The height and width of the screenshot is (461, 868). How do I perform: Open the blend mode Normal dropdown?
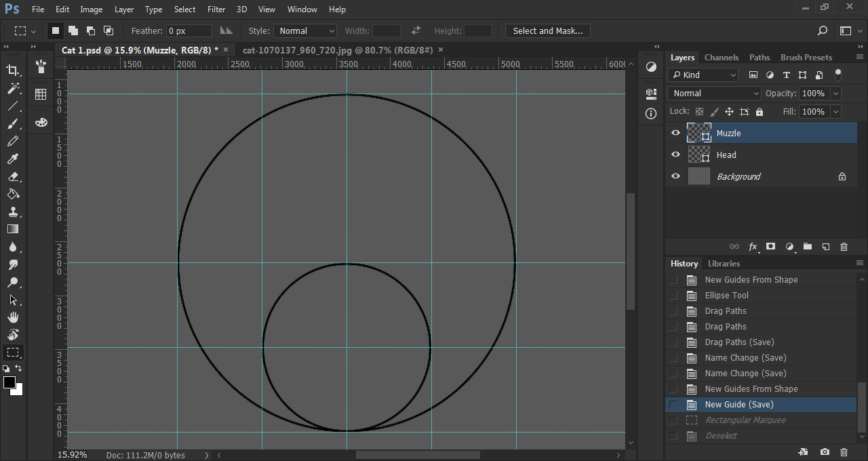point(715,94)
